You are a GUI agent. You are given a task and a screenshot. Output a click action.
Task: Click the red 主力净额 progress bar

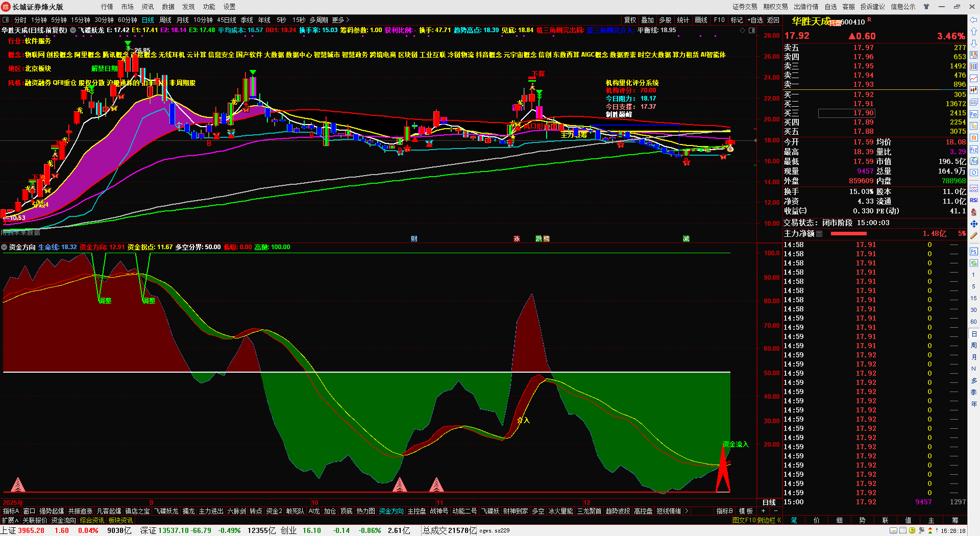click(849, 234)
